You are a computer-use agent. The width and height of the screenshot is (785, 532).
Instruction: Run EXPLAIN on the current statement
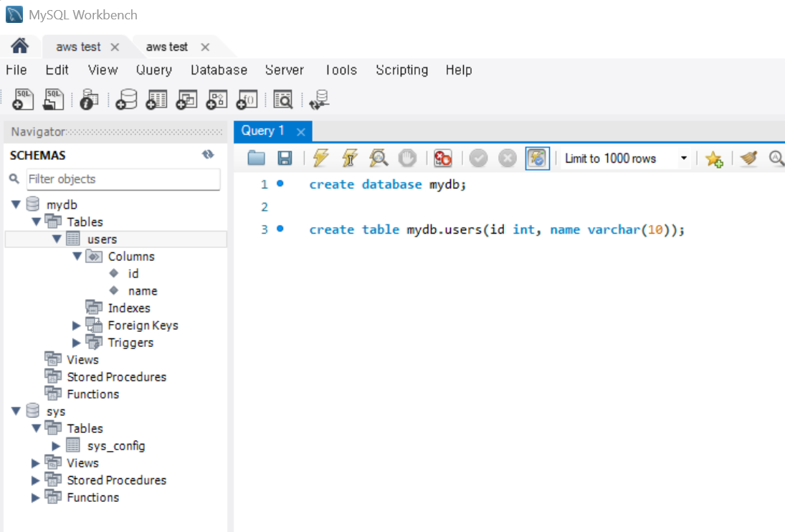[379, 158]
